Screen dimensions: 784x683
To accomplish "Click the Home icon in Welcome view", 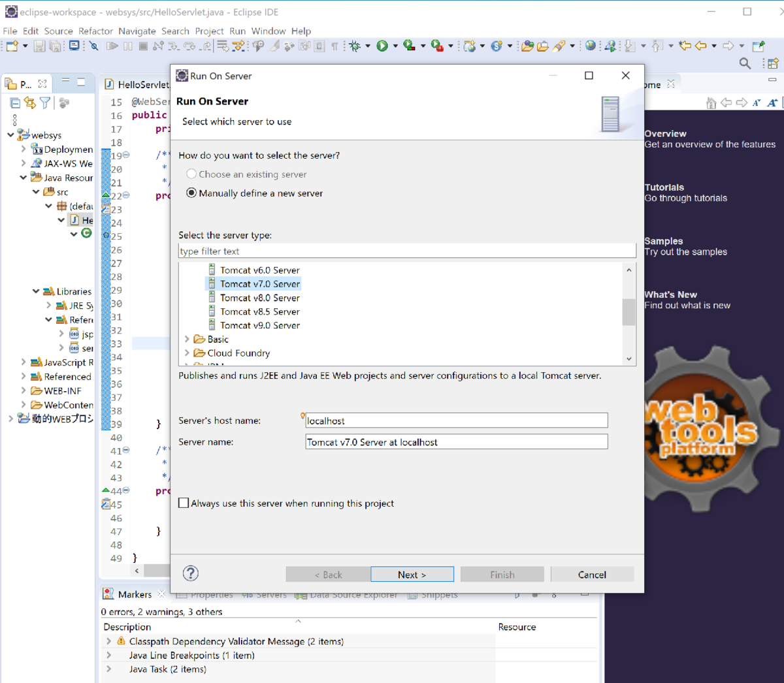I will coord(711,103).
